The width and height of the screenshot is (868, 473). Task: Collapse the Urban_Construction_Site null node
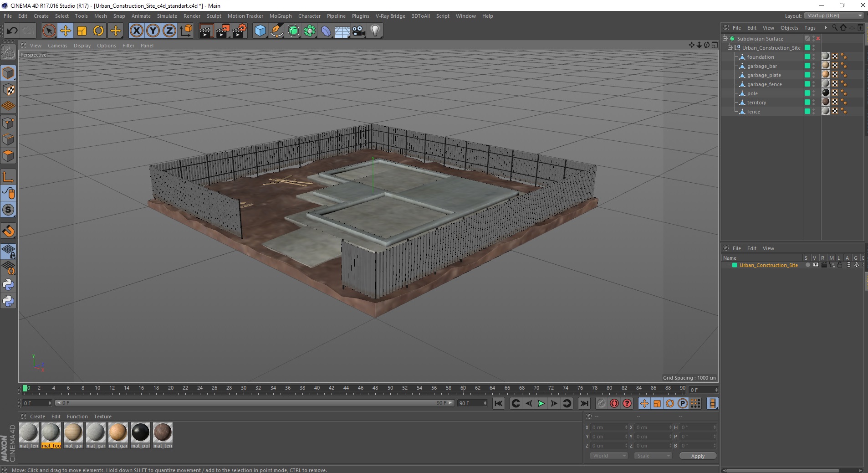click(730, 47)
